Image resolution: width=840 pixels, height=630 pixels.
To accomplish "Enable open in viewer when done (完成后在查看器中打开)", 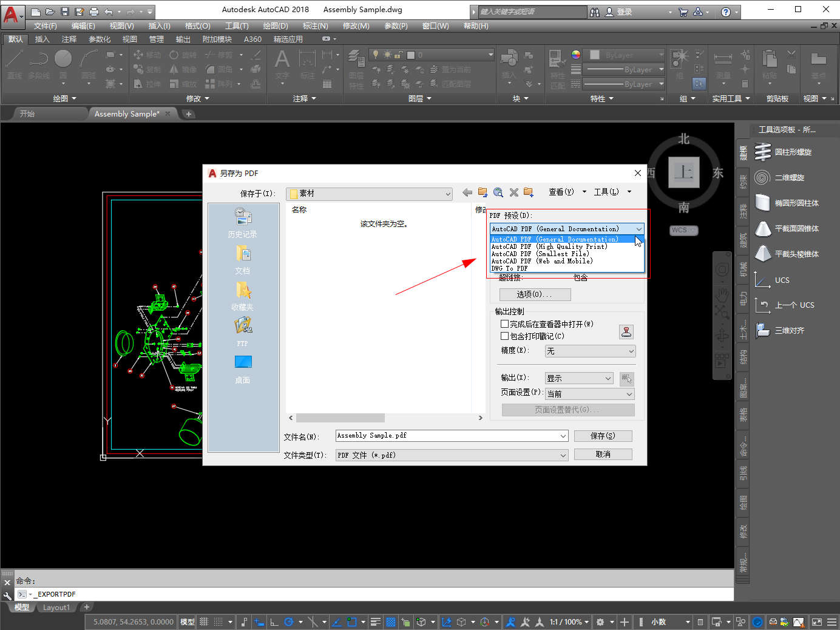I will point(504,324).
